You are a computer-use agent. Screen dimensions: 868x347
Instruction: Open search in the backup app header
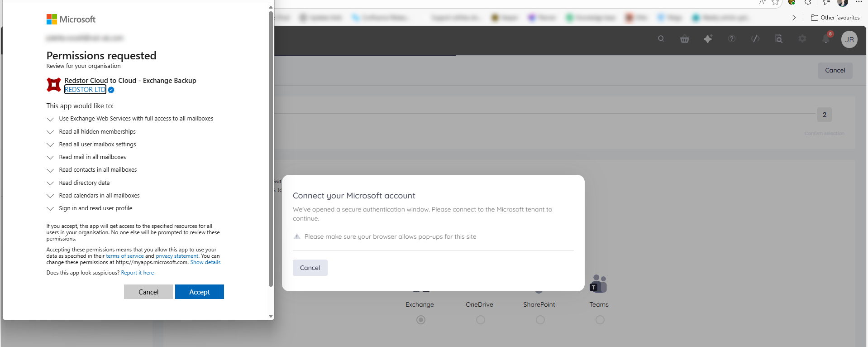click(x=661, y=39)
